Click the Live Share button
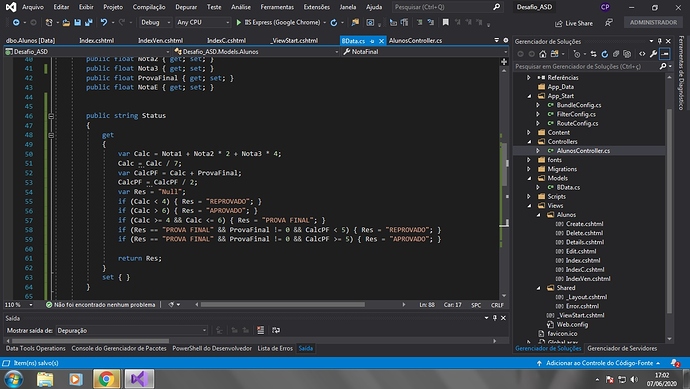 pyautogui.click(x=574, y=23)
